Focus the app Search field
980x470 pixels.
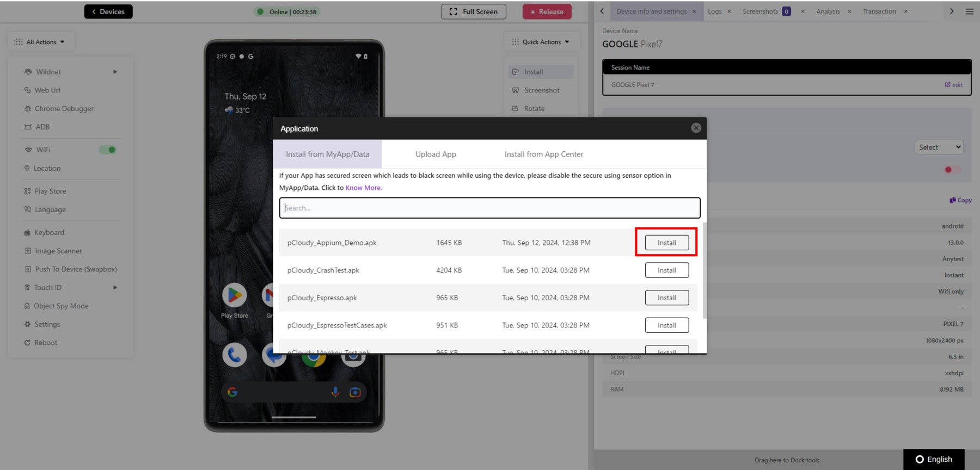489,208
